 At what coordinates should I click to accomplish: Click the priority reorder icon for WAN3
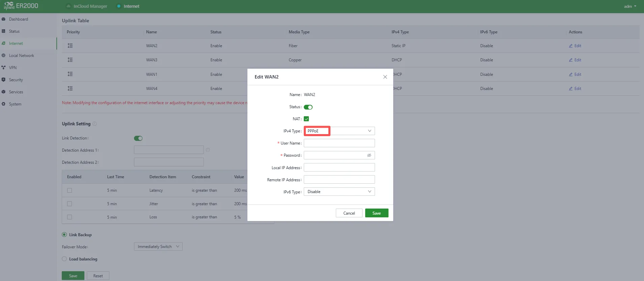point(70,60)
